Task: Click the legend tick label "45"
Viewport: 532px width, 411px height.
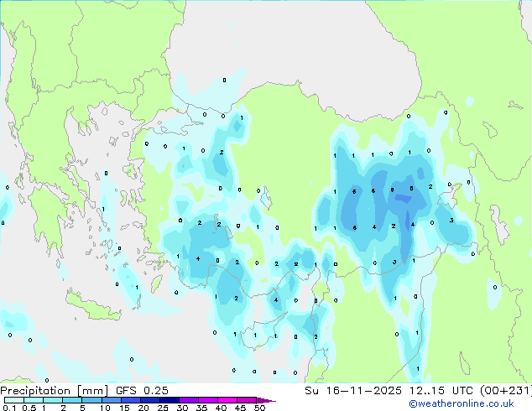Action: click(x=240, y=408)
